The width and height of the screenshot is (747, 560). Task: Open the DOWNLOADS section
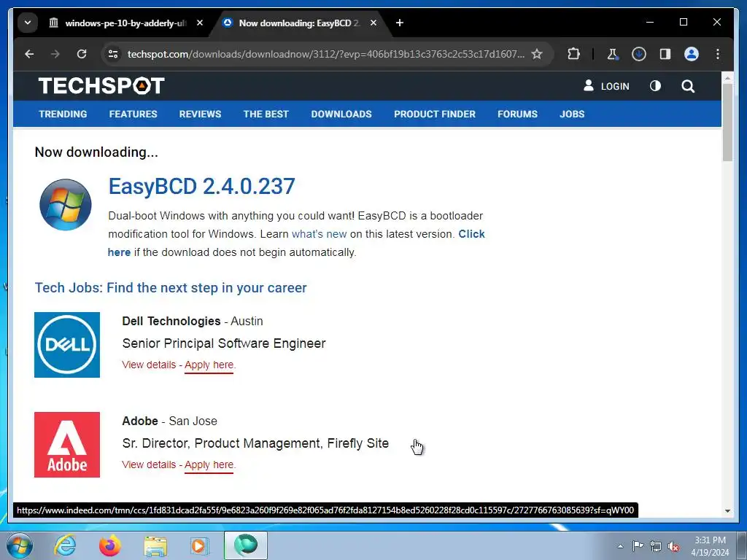(341, 114)
